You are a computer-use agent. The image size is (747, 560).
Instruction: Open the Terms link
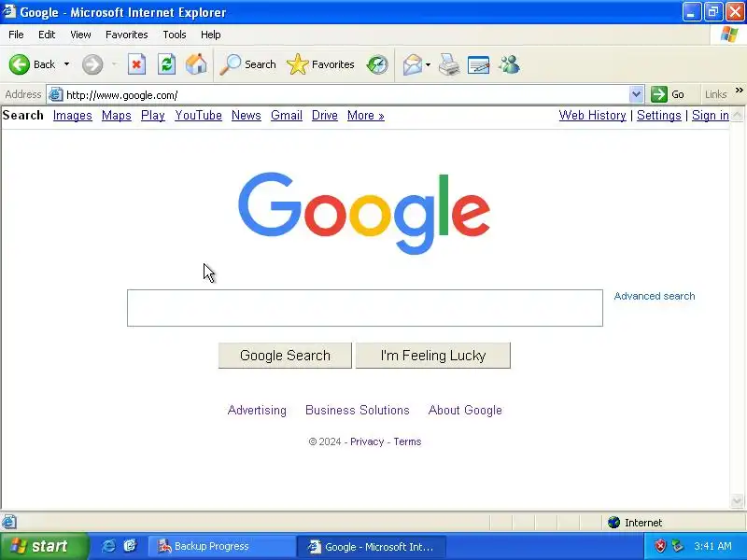click(x=407, y=441)
